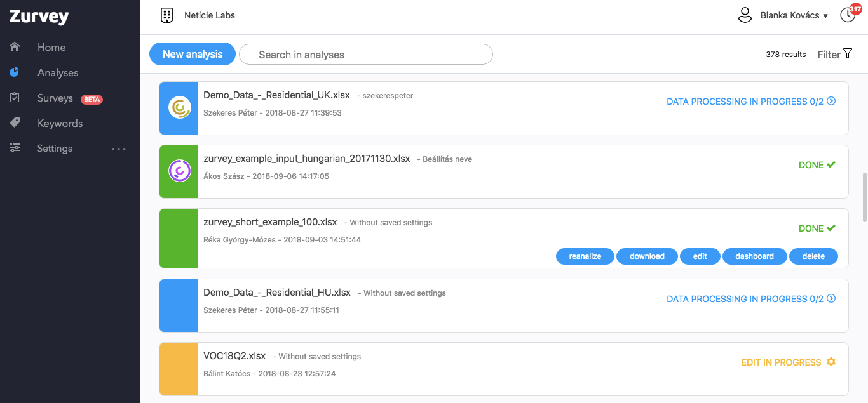Viewport: 868px width, 403px height.
Task: Click the vertical scrollbar thumb
Action: pyautogui.click(x=864, y=197)
